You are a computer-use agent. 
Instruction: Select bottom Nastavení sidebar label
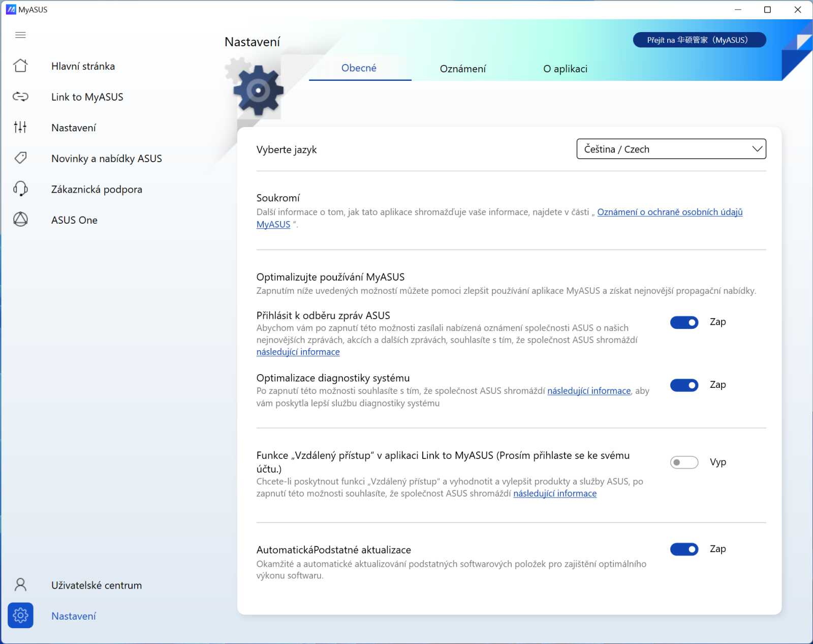click(x=74, y=616)
